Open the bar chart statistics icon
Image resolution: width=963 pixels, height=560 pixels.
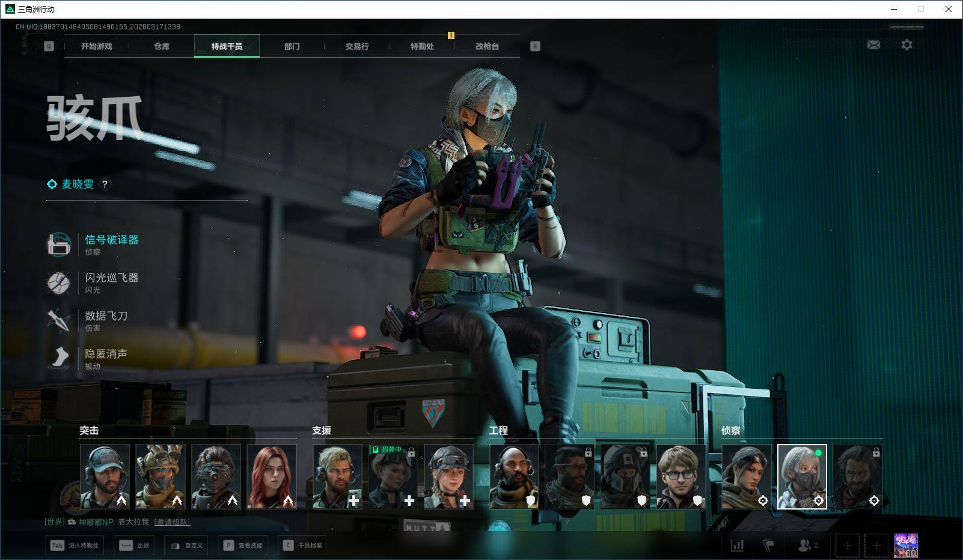click(737, 546)
